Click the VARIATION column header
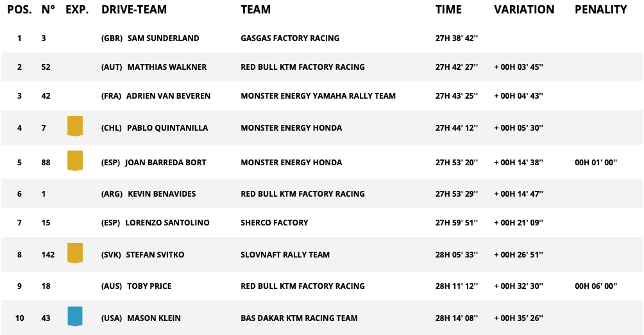644x335 pixels. [524, 10]
